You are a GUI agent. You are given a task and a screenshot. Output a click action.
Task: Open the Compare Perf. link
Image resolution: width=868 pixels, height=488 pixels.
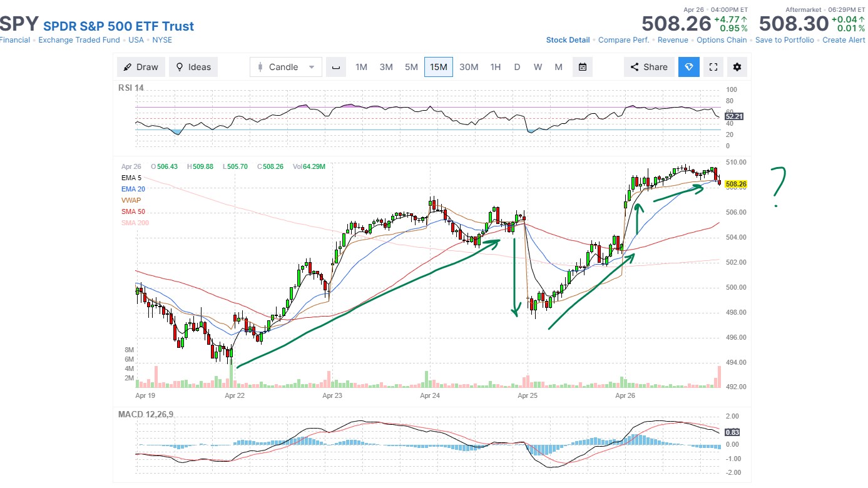pyautogui.click(x=623, y=40)
